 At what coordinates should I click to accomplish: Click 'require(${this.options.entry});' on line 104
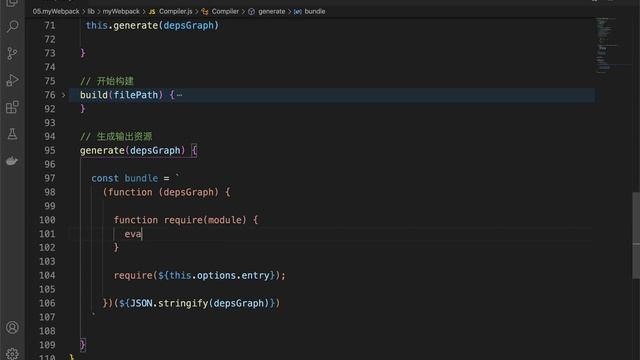(200, 276)
